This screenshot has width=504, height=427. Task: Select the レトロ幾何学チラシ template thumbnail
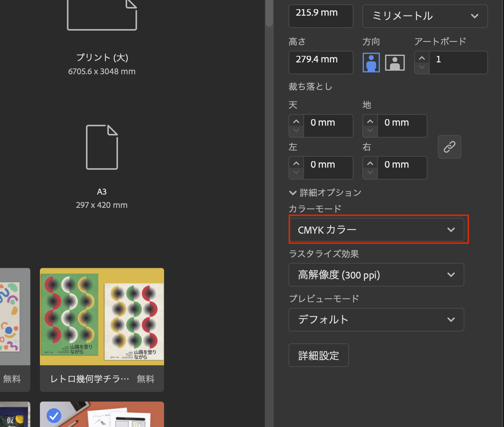coord(102,317)
